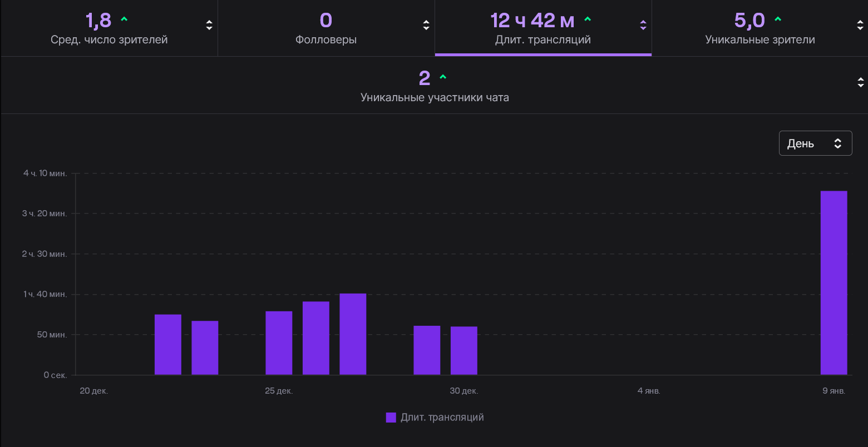Open the 'Сред. число зрителей' metric tab
868x447 pixels.
(x=109, y=28)
